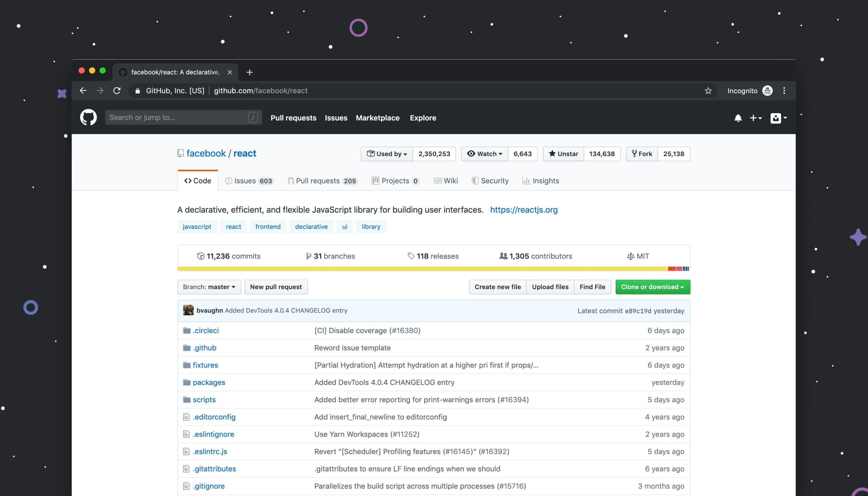Click the reactjs.org website link
The width and height of the screenshot is (868, 496).
(x=524, y=210)
